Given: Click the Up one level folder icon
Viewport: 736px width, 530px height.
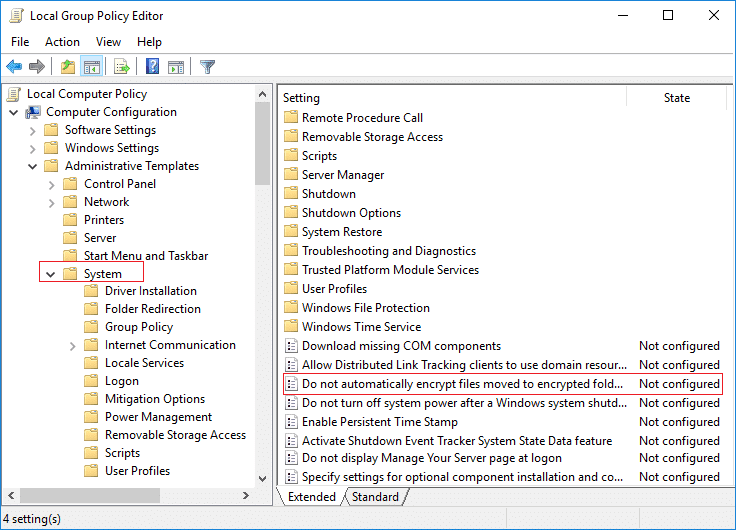Looking at the screenshot, I should 67,67.
